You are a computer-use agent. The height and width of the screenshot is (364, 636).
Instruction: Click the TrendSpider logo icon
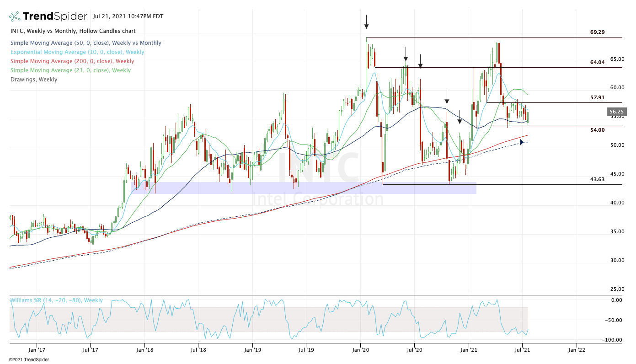click(x=15, y=17)
